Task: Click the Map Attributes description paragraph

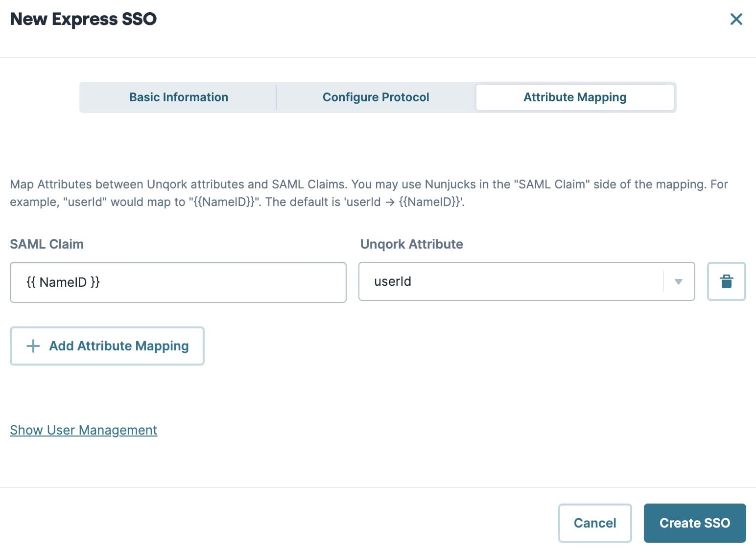Action: (369, 193)
